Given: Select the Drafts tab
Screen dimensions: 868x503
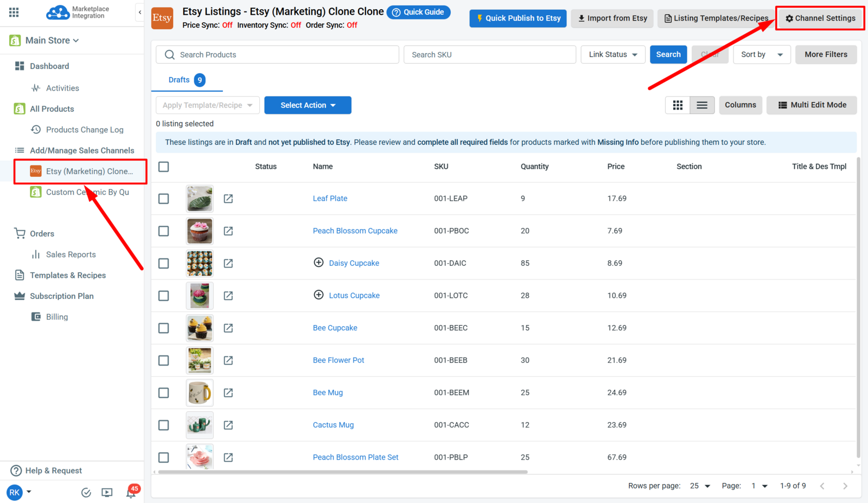Looking at the screenshot, I should pos(187,80).
